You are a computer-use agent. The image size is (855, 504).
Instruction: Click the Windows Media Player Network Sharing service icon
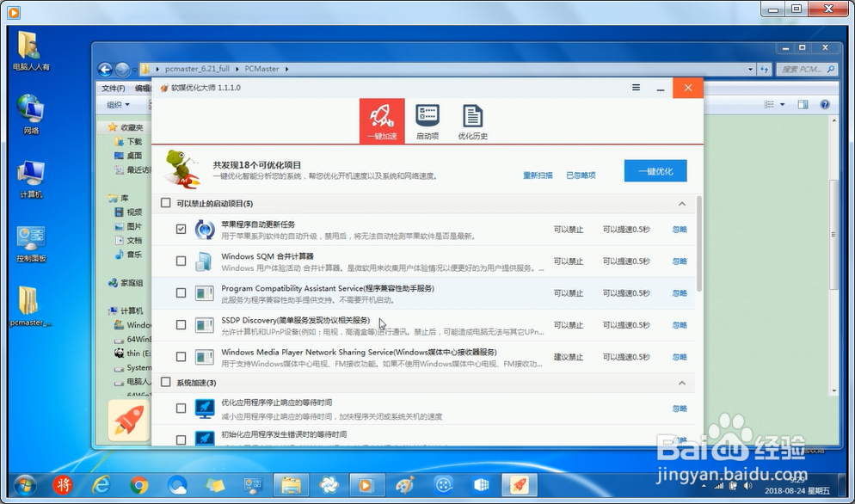(x=205, y=357)
